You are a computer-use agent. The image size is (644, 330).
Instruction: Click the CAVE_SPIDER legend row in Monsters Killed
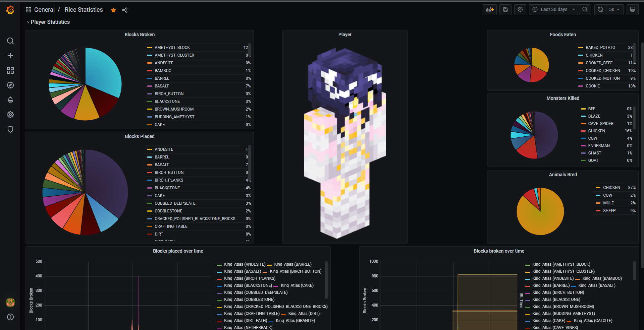pos(606,124)
